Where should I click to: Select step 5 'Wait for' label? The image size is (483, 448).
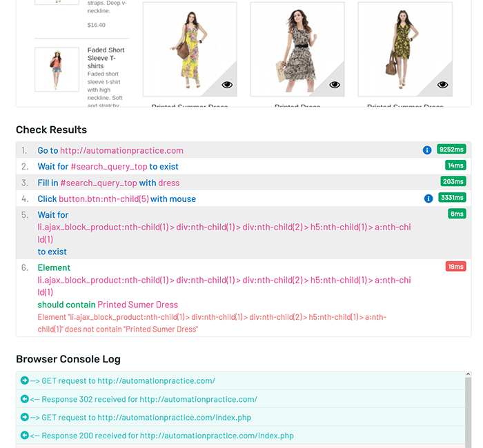pos(53,215)
